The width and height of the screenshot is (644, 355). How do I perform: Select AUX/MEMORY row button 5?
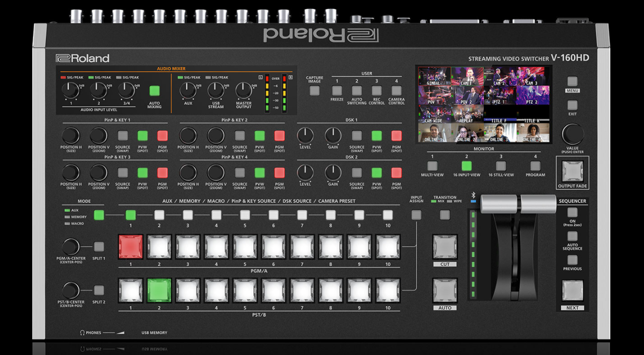[x=245, y=215]
